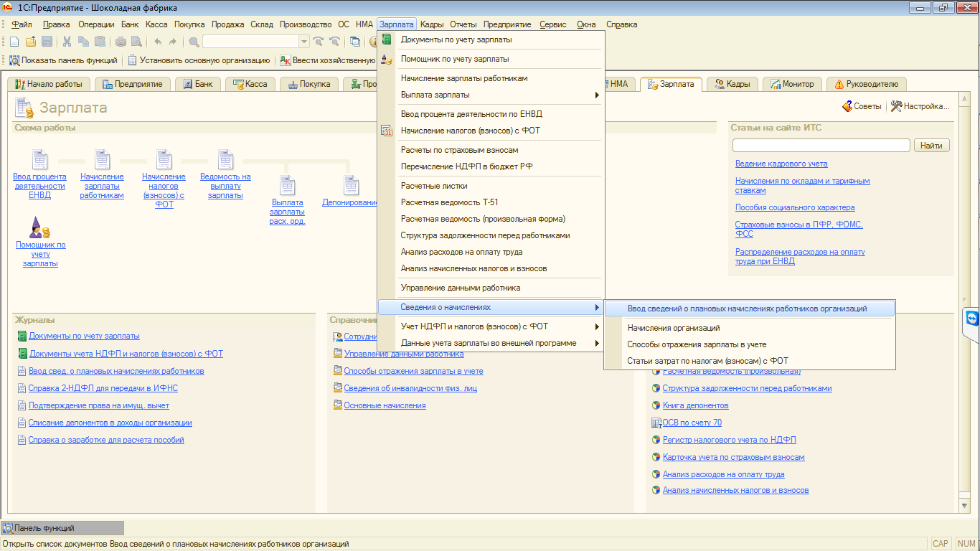
Task: Click Установить основную организацию button
Action: pos(199,60)
